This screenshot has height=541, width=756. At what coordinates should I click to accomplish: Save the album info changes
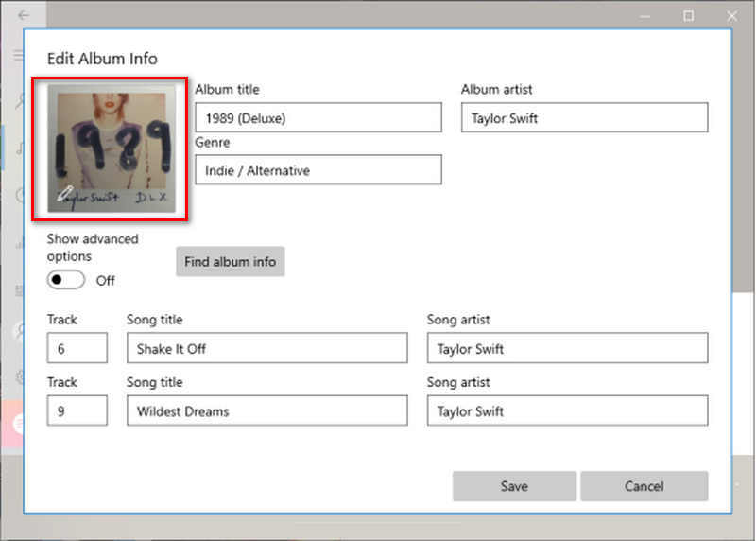[x=514, y=486]
